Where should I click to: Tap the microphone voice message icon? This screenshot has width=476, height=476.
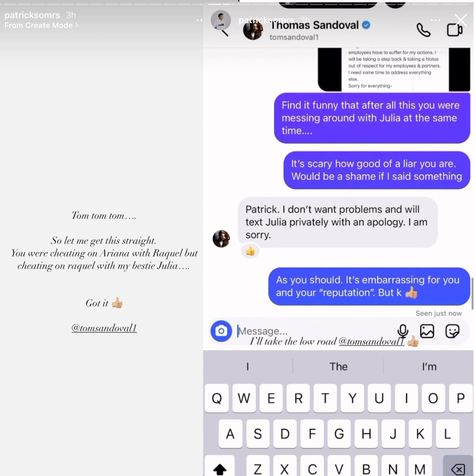[x=403, y=331]
